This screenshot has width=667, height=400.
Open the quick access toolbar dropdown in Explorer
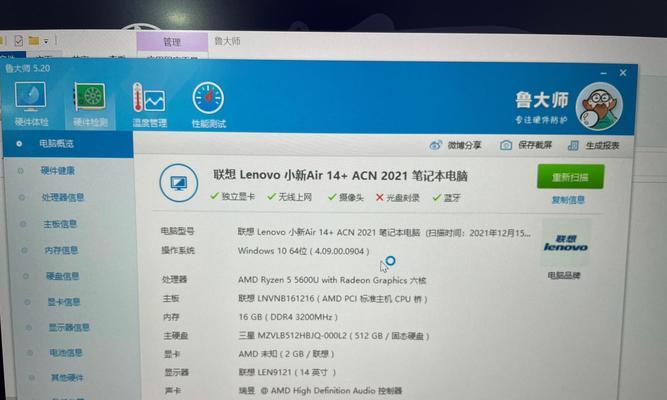coord(46,42)
